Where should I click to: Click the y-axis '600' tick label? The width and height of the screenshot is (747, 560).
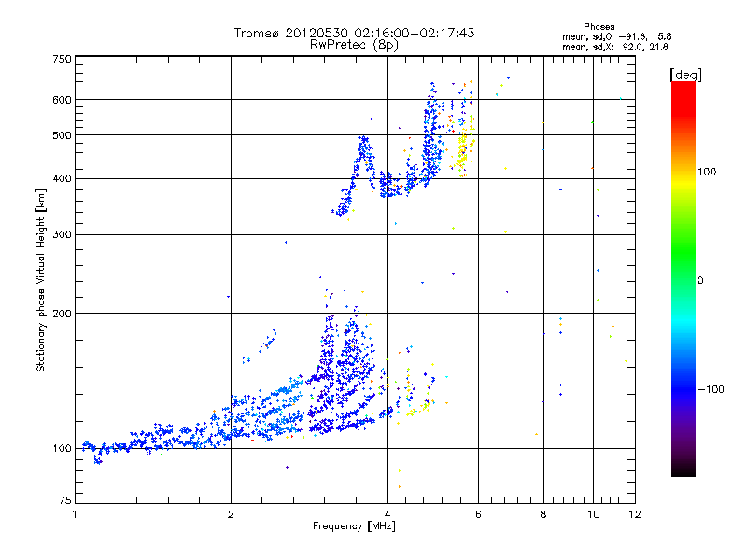[63, 100]
